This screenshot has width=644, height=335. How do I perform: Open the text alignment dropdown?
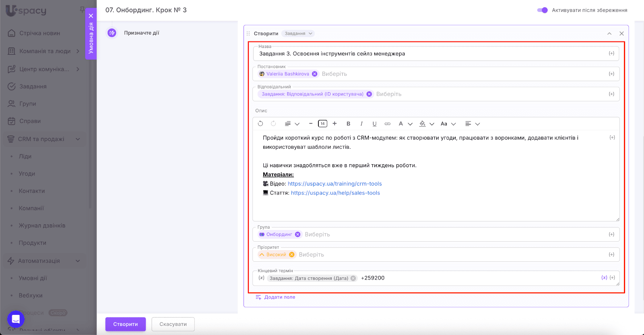pyautogui.click(x=472, y=124)
